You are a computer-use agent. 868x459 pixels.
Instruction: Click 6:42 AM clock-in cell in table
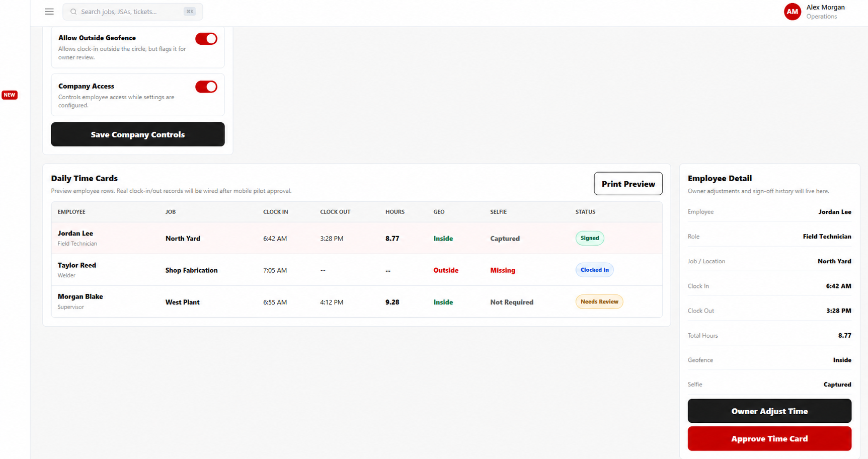point(275,239)
